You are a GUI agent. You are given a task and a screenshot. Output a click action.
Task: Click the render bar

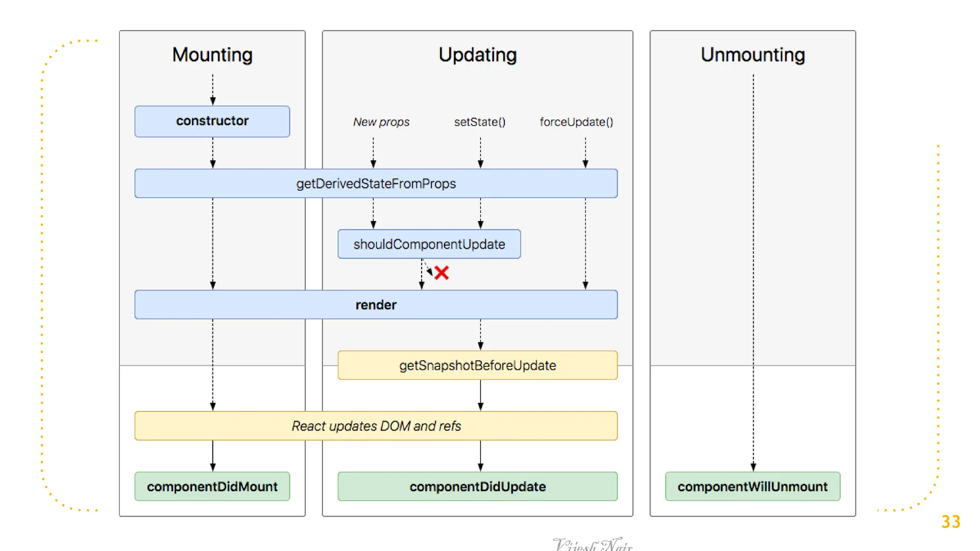click(x=376, y=305)
